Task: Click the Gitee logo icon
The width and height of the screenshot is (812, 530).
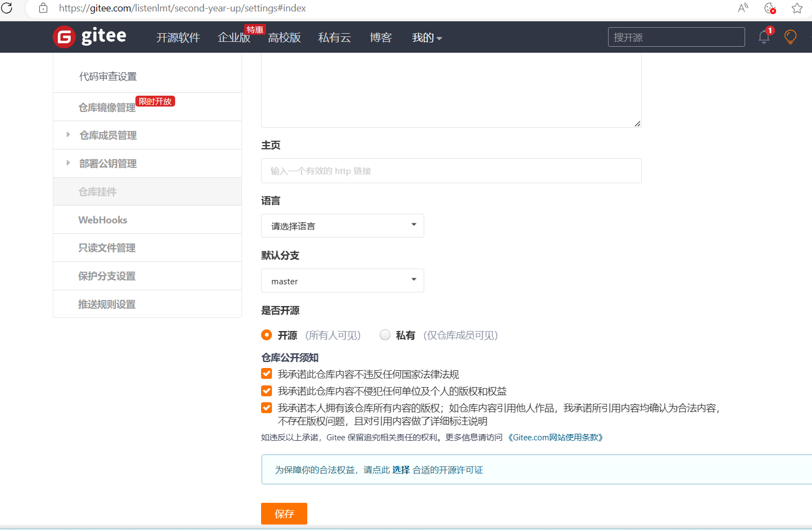Action: 64,37
